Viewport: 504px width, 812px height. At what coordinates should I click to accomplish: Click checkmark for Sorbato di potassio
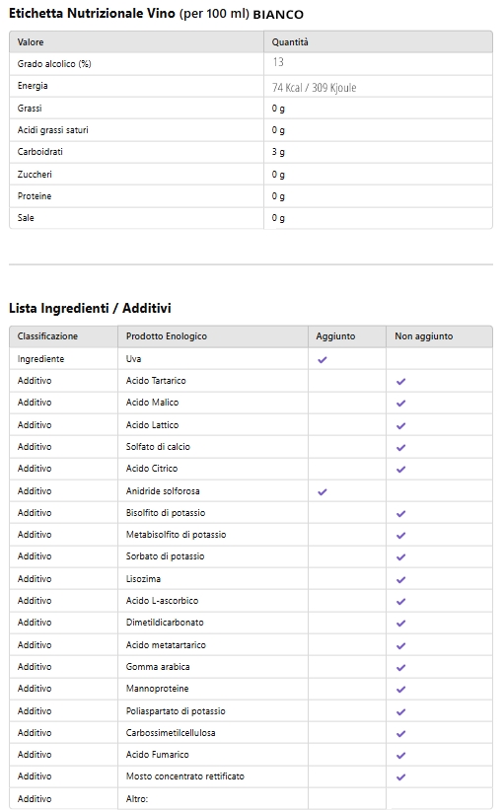401,557
